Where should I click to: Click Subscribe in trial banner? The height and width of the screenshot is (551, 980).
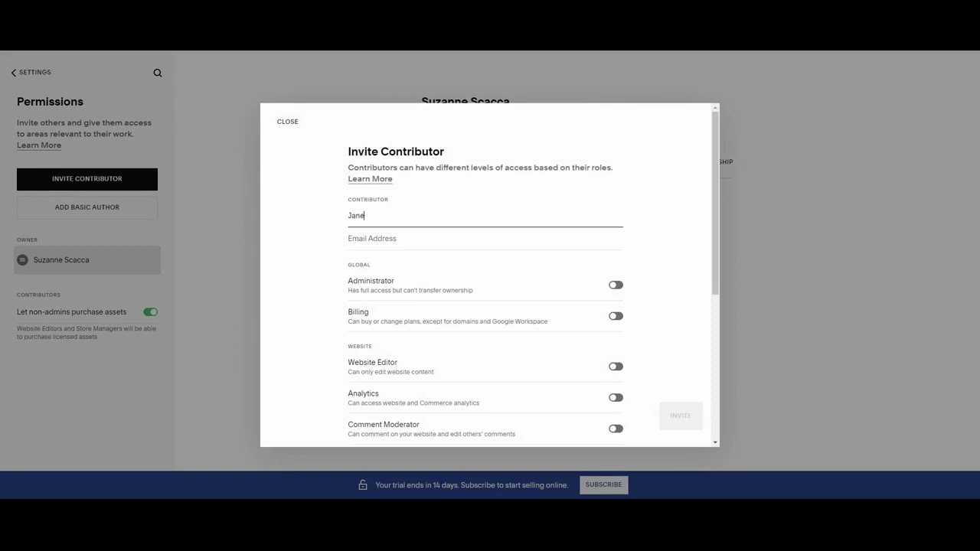(603, 485)
